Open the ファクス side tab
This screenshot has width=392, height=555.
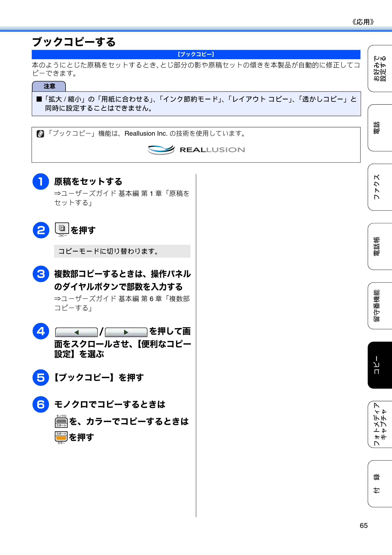(x=380, y=187)
